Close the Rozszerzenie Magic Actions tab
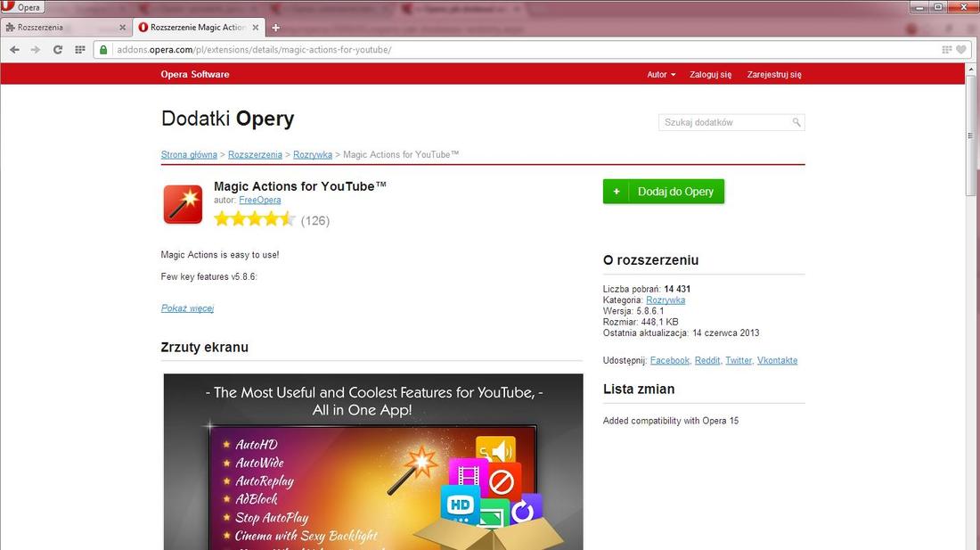Screen dimensions: 980x550 [x=256, y=28]
